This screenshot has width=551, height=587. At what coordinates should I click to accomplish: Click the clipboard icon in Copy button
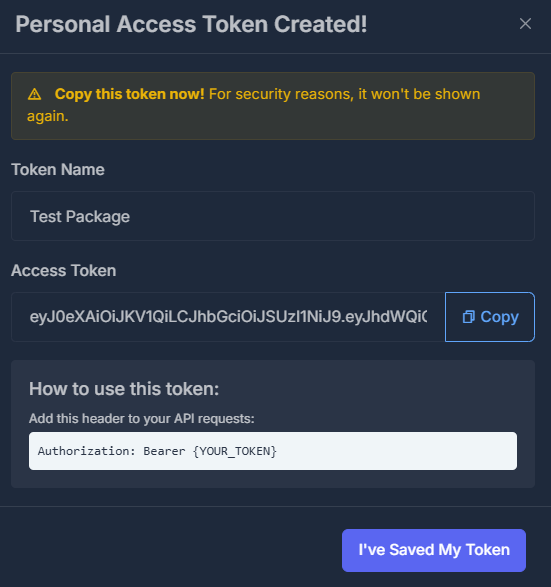coord(468,317)
